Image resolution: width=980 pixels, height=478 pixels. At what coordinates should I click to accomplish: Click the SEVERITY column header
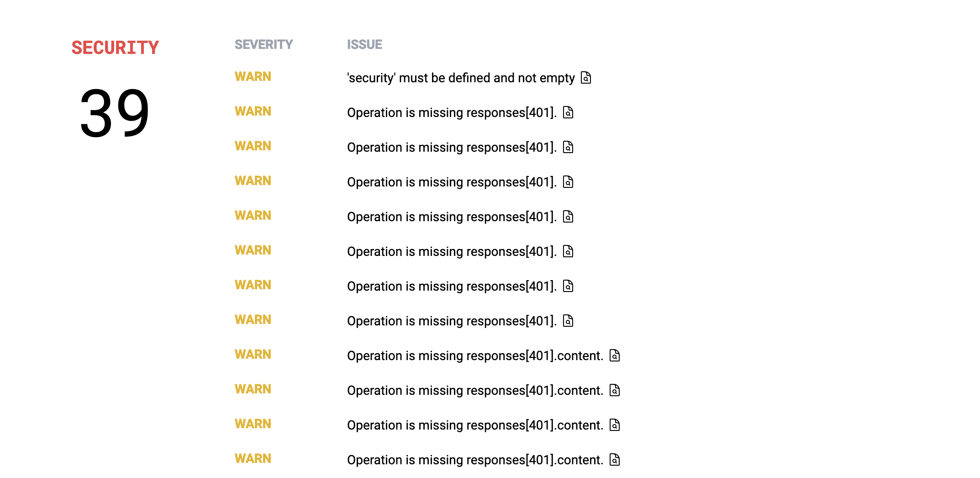pos(263,44)
